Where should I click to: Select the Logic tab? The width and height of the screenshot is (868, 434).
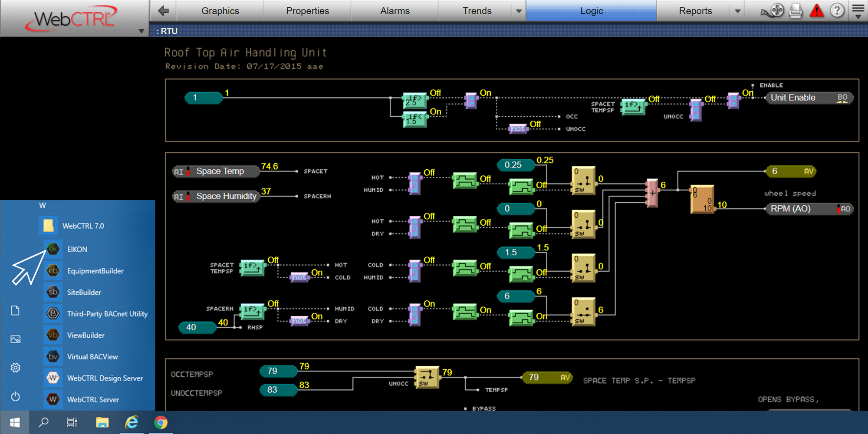[591, 11]
